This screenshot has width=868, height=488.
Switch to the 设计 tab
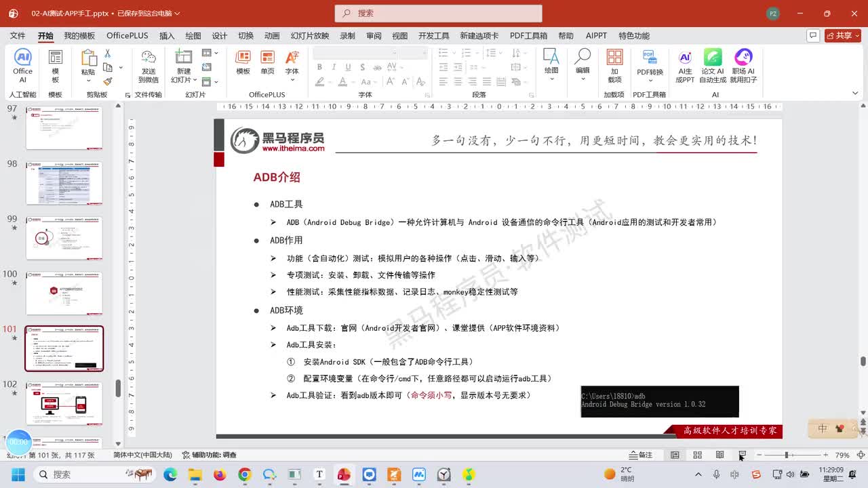pyautogui.click(x=220, y=36)
